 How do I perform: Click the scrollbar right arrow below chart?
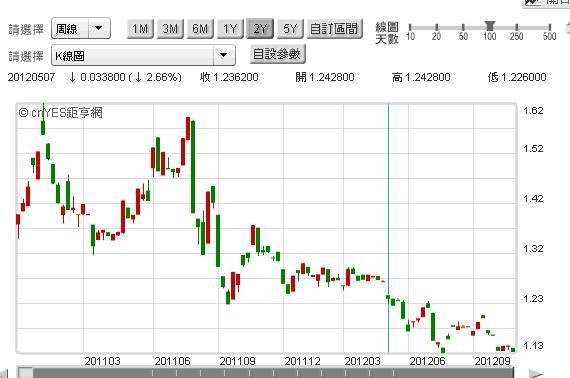point(536,374)
